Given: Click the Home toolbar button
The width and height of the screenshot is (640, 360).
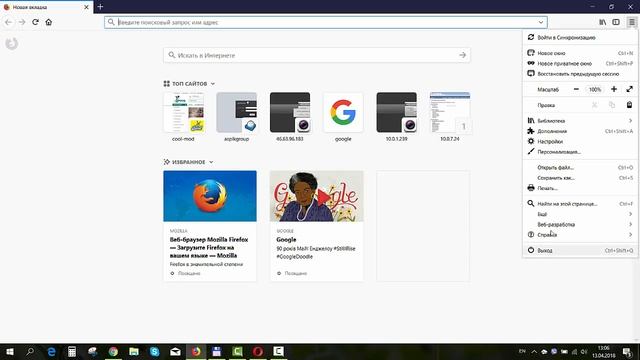Looking at the screenshot, I should (49, 22).
